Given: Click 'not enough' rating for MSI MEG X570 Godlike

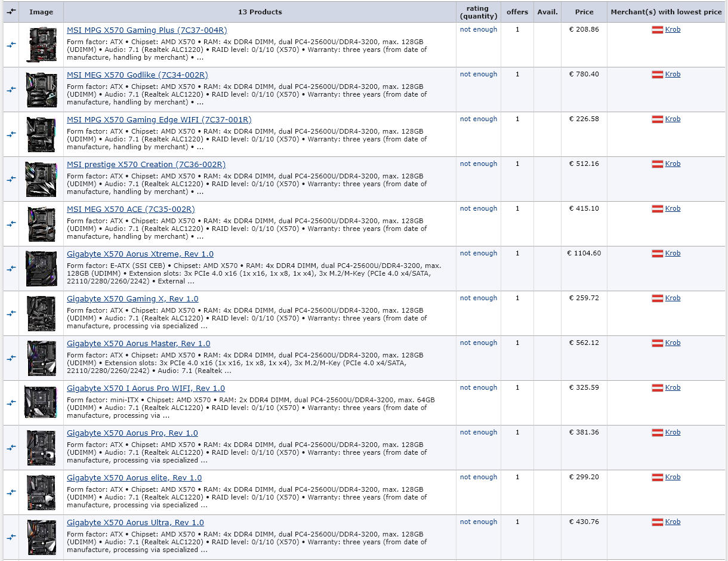Looking at the screenshot, I should [x=479, y=75].
